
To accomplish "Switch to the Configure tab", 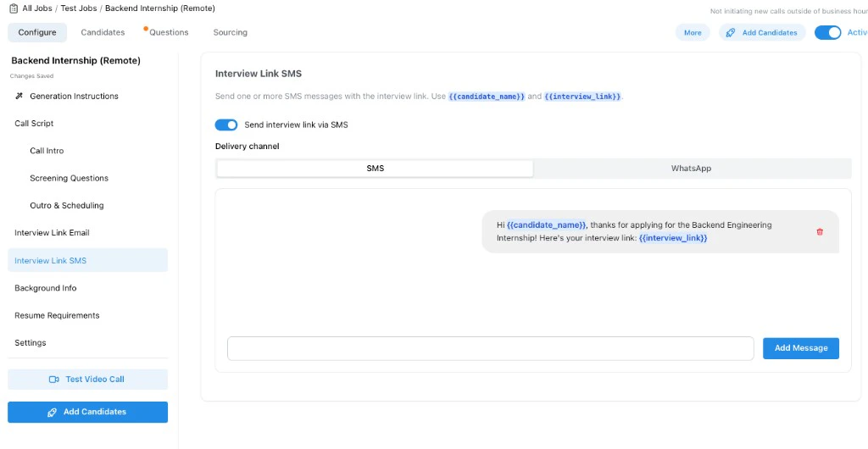I will point(37,33).
